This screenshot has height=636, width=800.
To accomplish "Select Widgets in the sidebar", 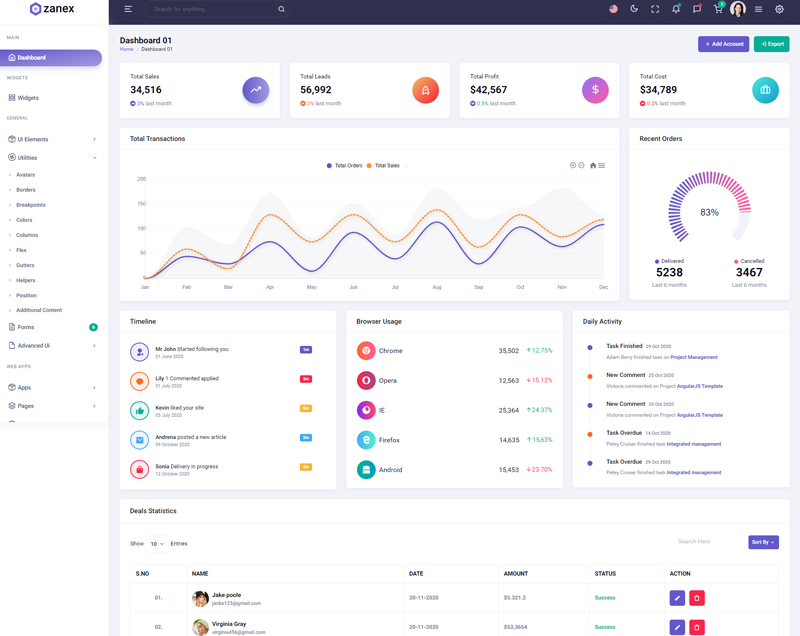I will [x=28, y=98].
